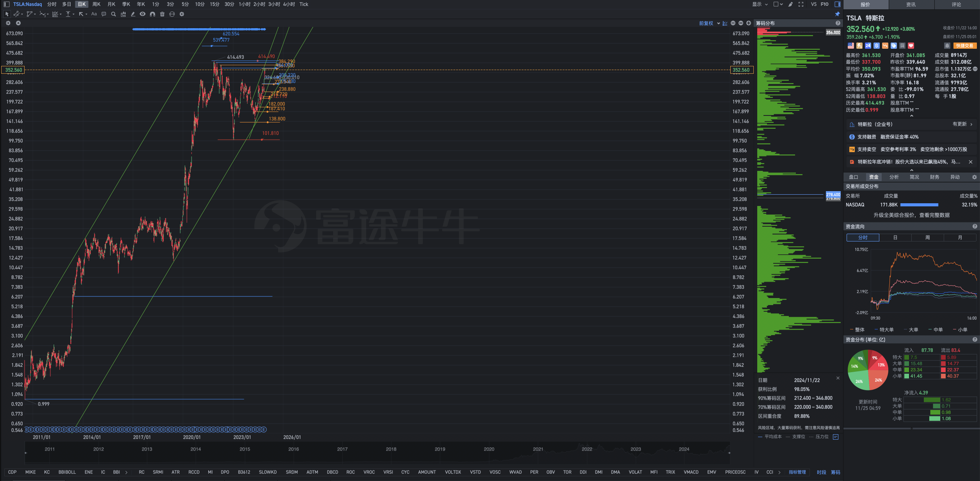Screen dimensions: 980x481
Task: Click the US flag market icon
Action: [851, 46]
